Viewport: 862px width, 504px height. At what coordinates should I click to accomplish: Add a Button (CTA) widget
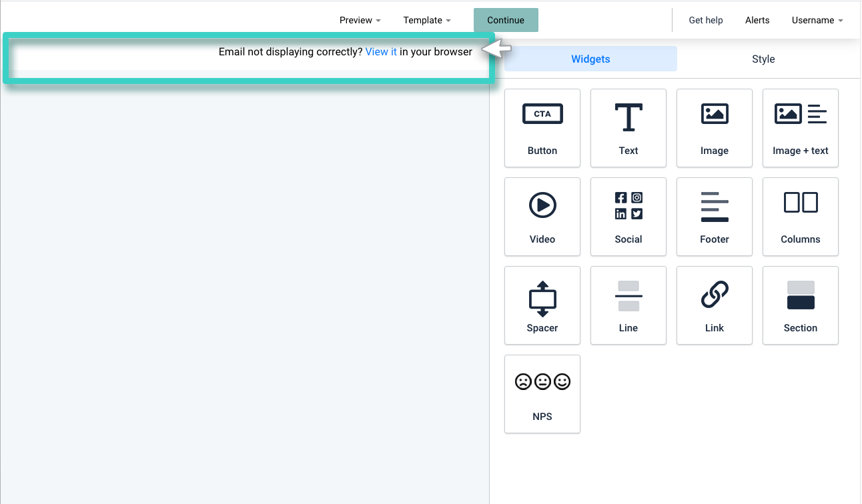pos(542,128)
